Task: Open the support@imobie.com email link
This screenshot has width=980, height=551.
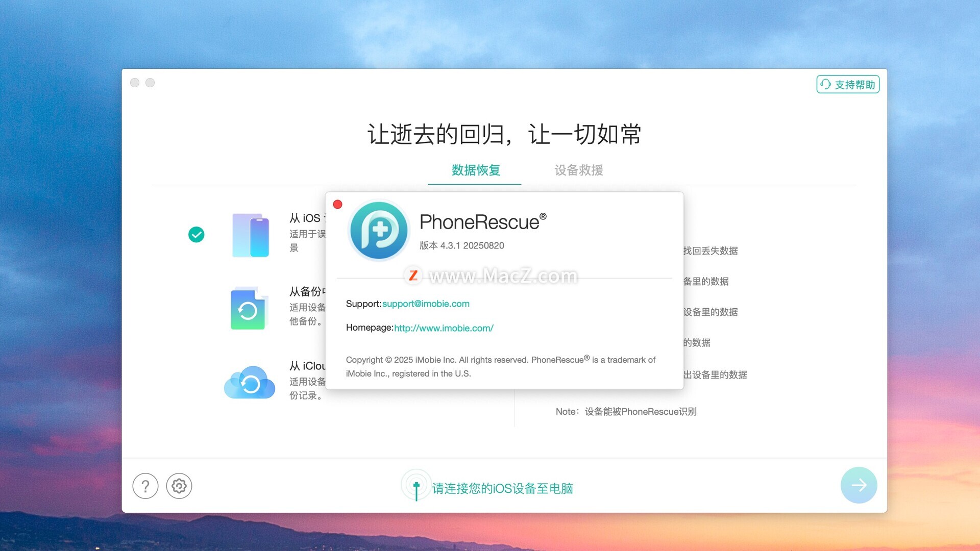Action: click(426, 304)
